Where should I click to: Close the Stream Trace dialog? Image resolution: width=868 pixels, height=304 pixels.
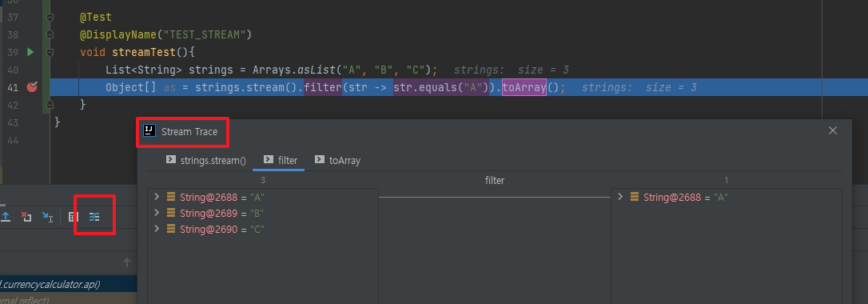coord(833,130)
